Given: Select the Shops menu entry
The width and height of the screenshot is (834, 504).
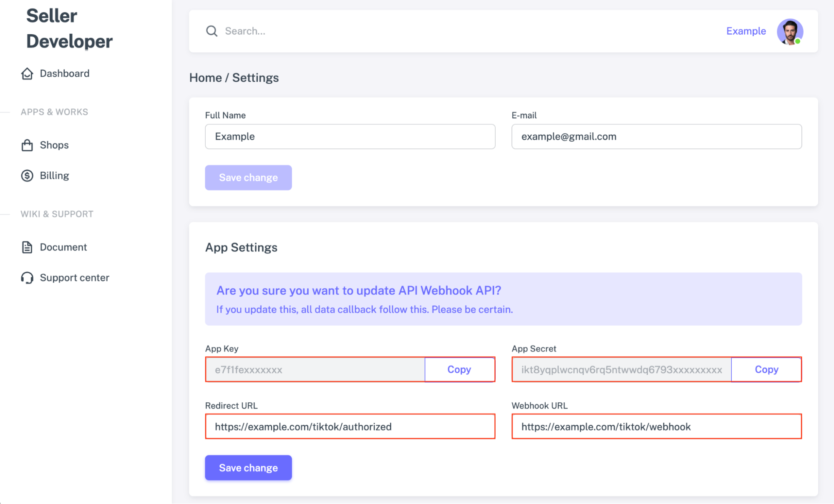Looking at the screenshot, I should pos(54,145).
